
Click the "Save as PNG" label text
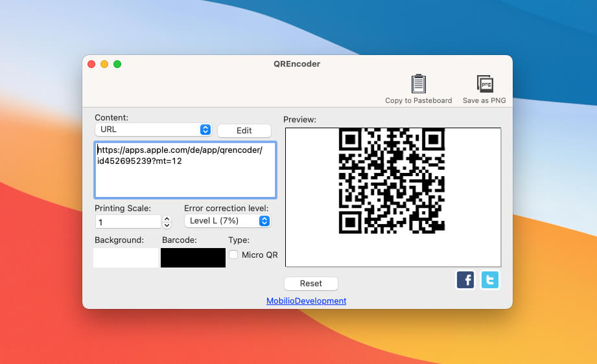pyautogui.click(x=484, y=100)
